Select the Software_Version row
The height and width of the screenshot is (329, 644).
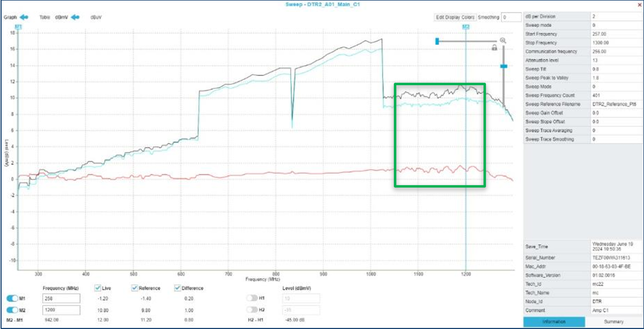(582, 275)
